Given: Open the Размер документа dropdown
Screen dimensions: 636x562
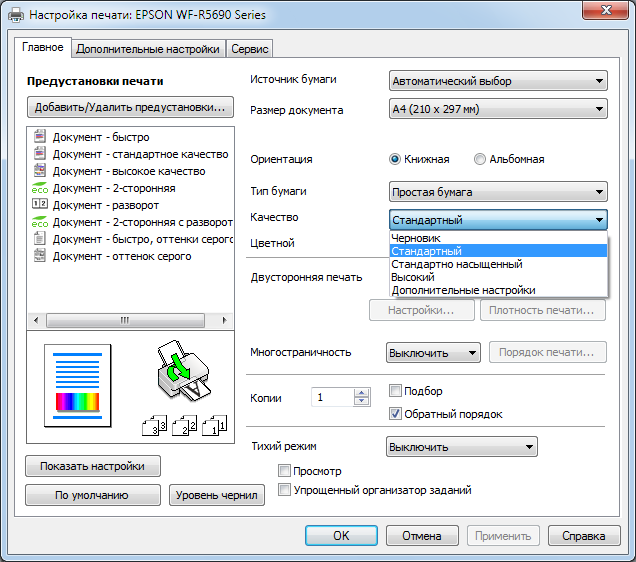Looking at the screenshot, I should click(498, 109).
